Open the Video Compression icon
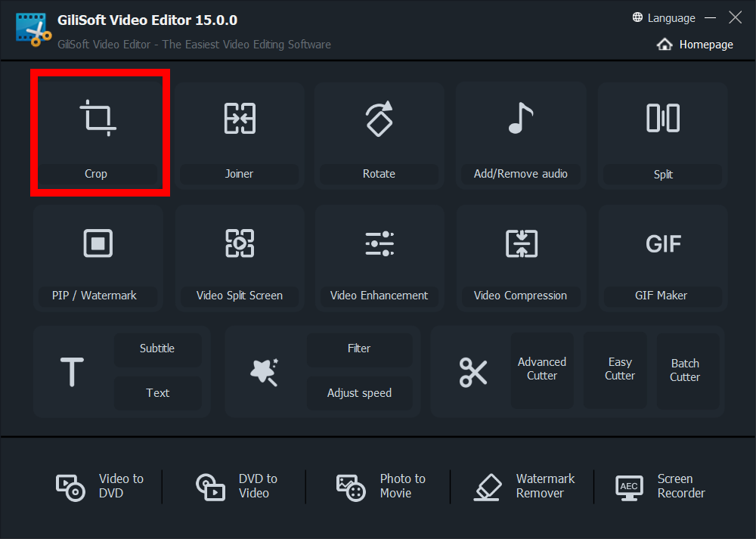The width and height of the screenshot is (756, 539). (521, 243)
